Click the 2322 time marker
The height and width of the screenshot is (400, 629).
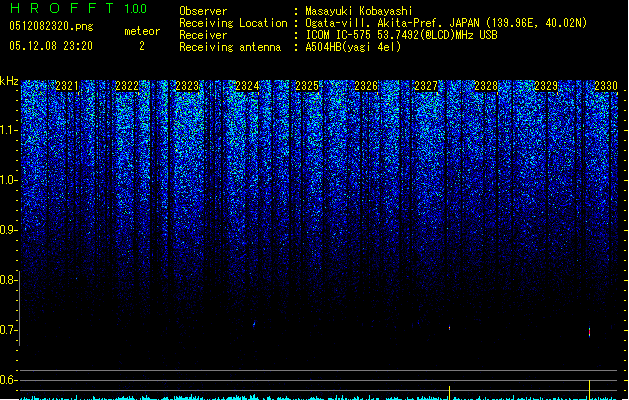point(127,86)
